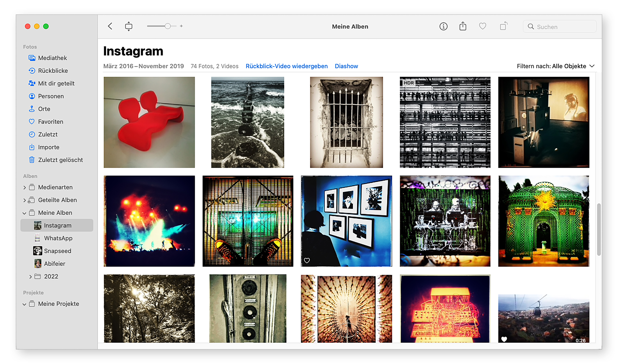Screen dimensions: 618x364
Task: Click the back navigation arrow
Action: [x=110, y=26]
